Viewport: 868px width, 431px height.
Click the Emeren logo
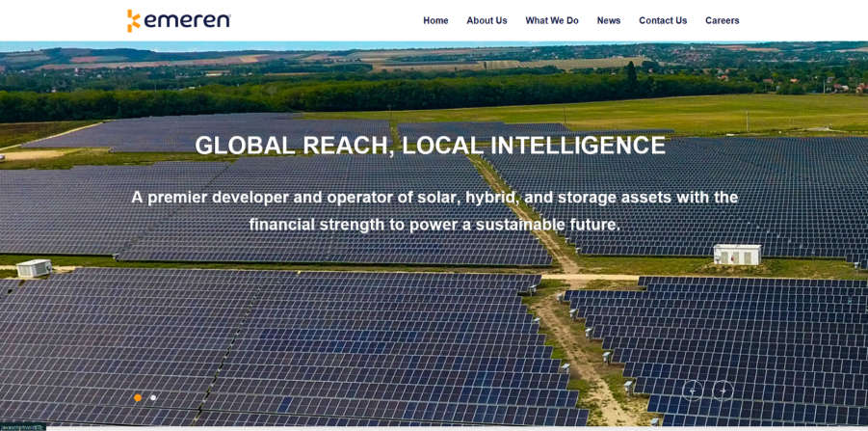(179, 20)
